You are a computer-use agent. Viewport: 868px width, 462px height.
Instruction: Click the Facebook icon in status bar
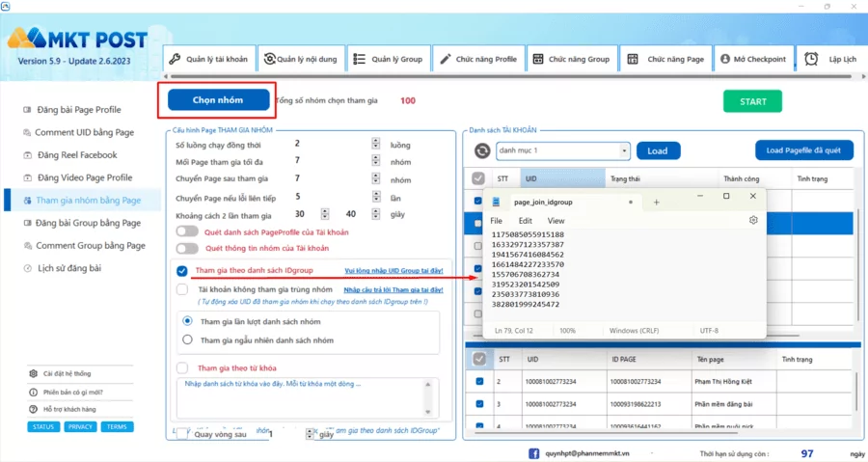click(533, 453)
